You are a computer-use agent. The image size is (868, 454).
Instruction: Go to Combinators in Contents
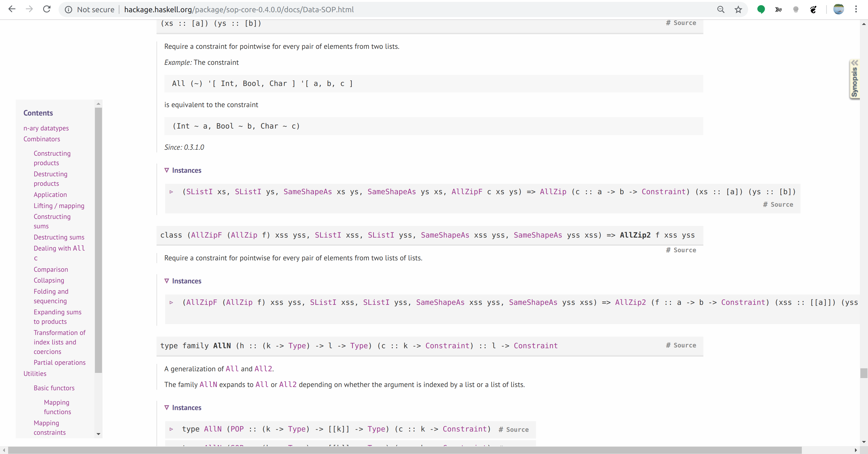[42, 139]
